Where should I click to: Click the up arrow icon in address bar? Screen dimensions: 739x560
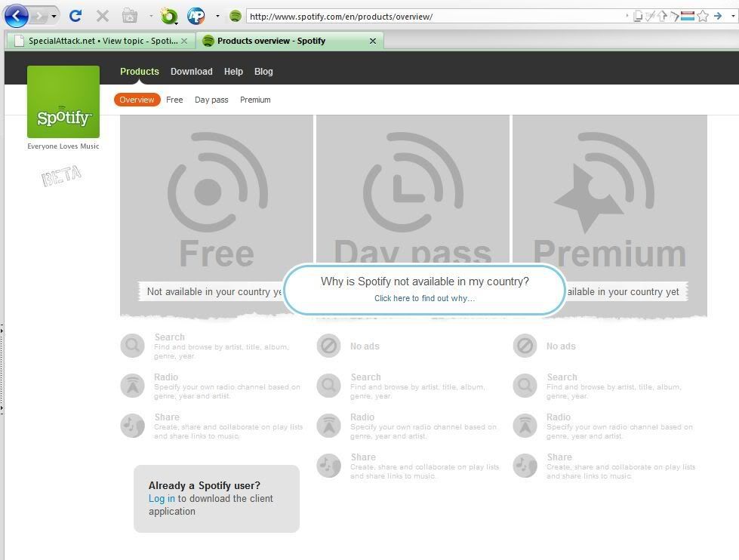point(662,17)
